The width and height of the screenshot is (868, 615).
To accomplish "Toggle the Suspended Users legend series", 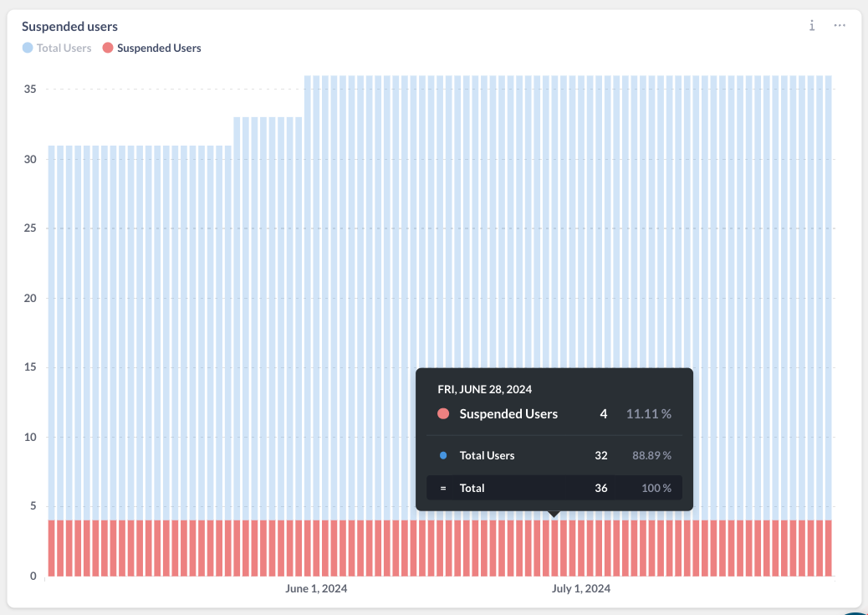I will coord(151,49).
